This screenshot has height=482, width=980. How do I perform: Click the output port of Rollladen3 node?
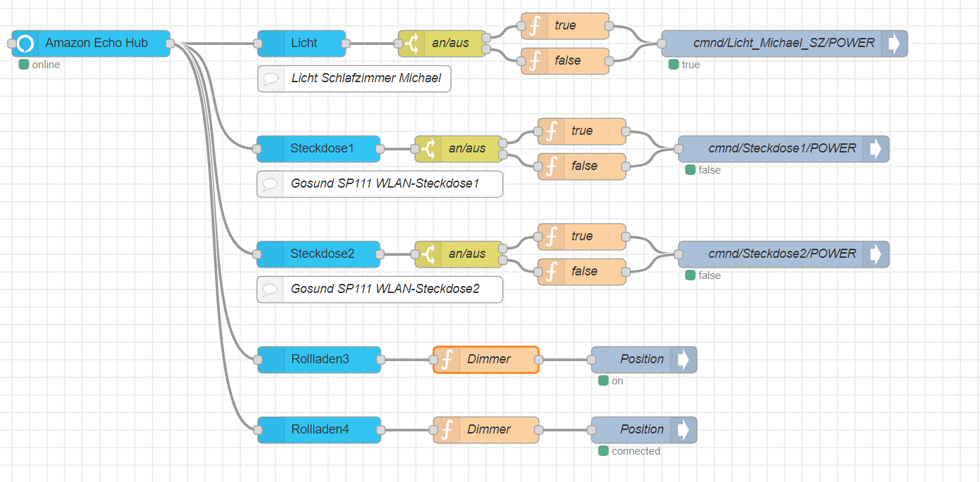point(381,360)
